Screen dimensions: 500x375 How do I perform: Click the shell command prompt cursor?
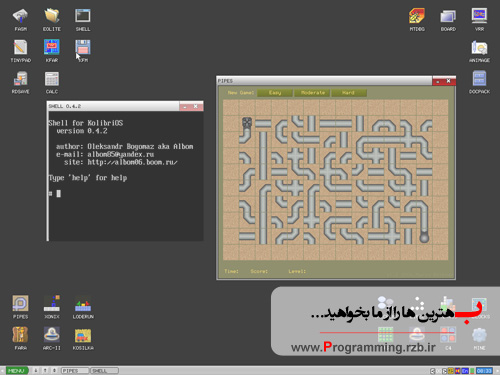[59, 193]
